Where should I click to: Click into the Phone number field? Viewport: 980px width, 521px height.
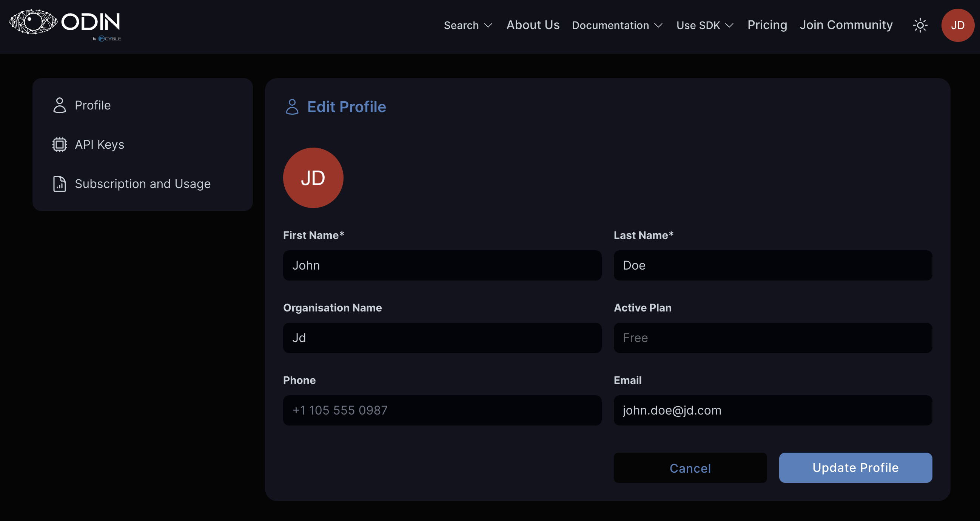442,410
